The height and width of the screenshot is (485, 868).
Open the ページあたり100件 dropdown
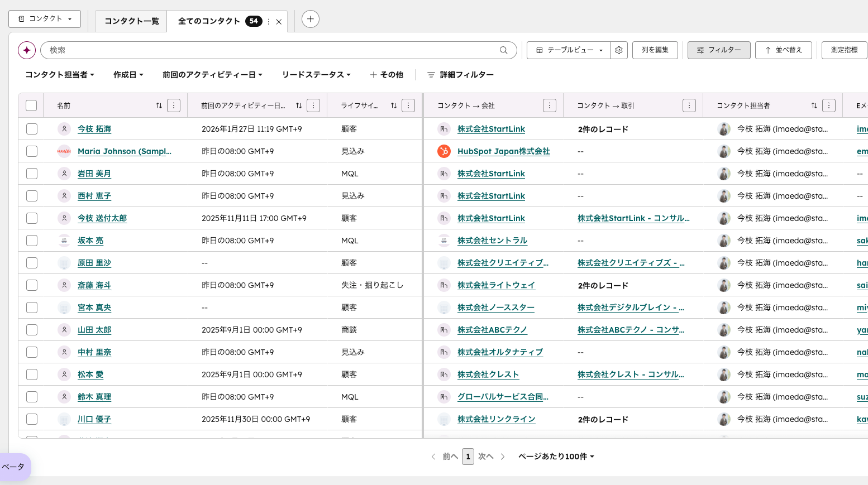[555, 456]
